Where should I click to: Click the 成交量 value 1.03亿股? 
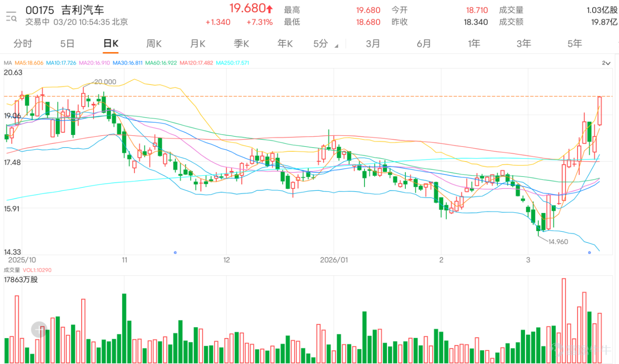[x=602, y=10]
